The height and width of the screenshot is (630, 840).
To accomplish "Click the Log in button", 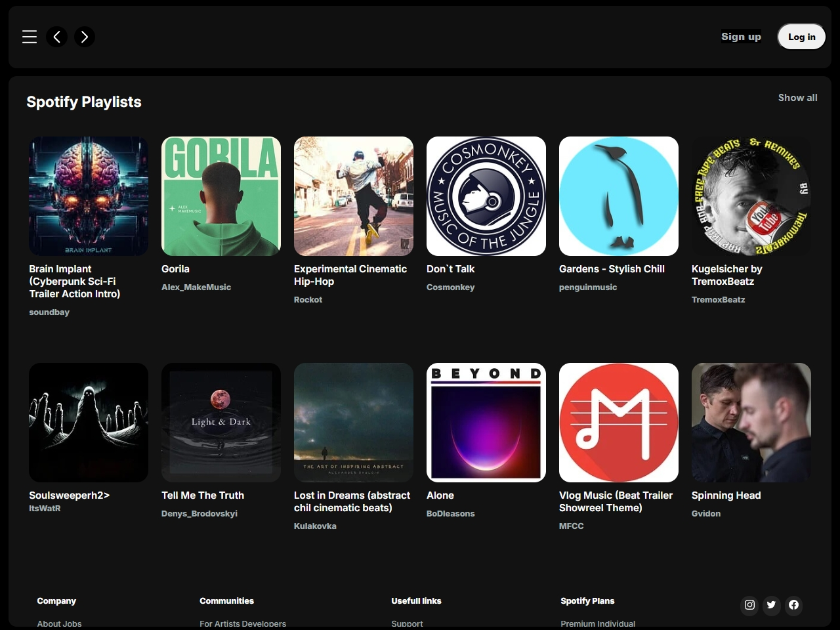I will pos(802,37).
